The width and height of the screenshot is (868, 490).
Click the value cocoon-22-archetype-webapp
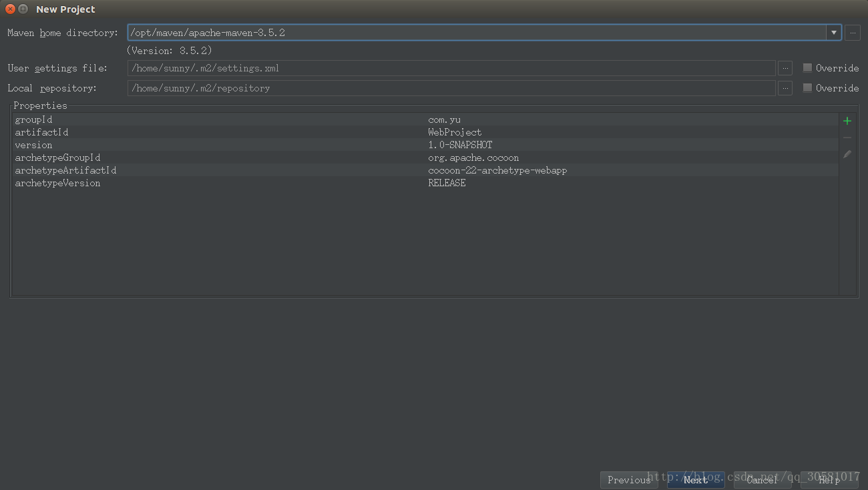(x=497, y=170)
